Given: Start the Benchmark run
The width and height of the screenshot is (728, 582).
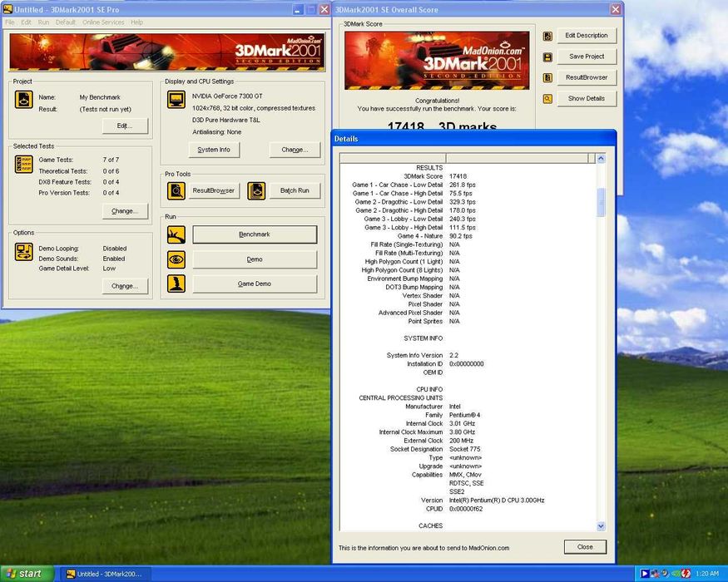Looking at the screenshot, I should click(255, 234).
